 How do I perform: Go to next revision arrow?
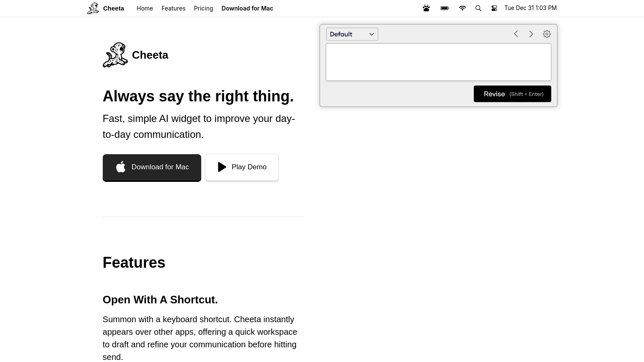click(531, 34)
